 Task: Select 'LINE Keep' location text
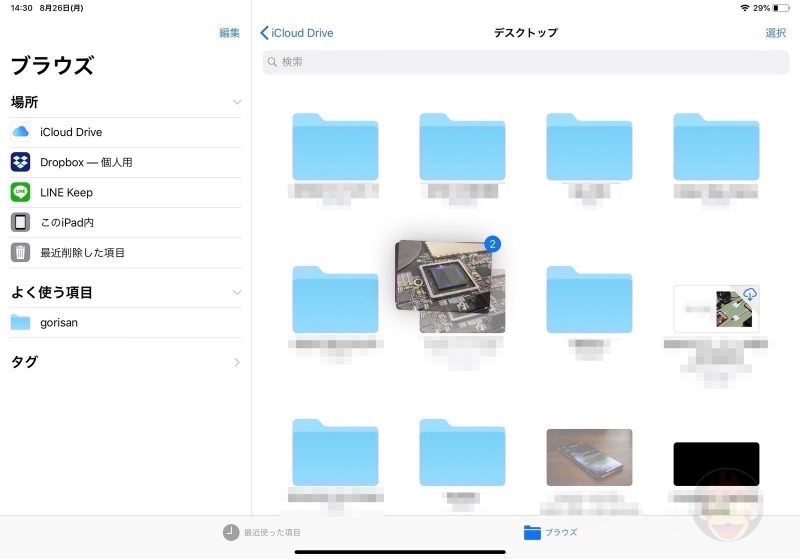(x=66, y=192)
